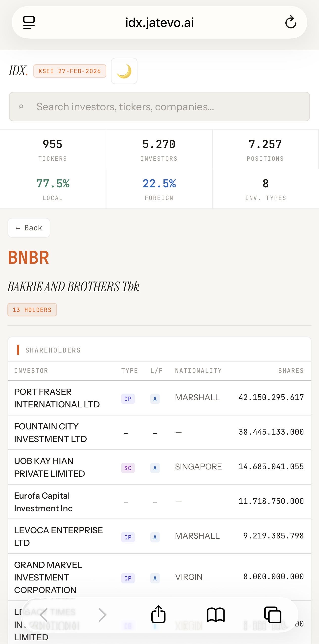Focus the search investors input field

point(159,107)
